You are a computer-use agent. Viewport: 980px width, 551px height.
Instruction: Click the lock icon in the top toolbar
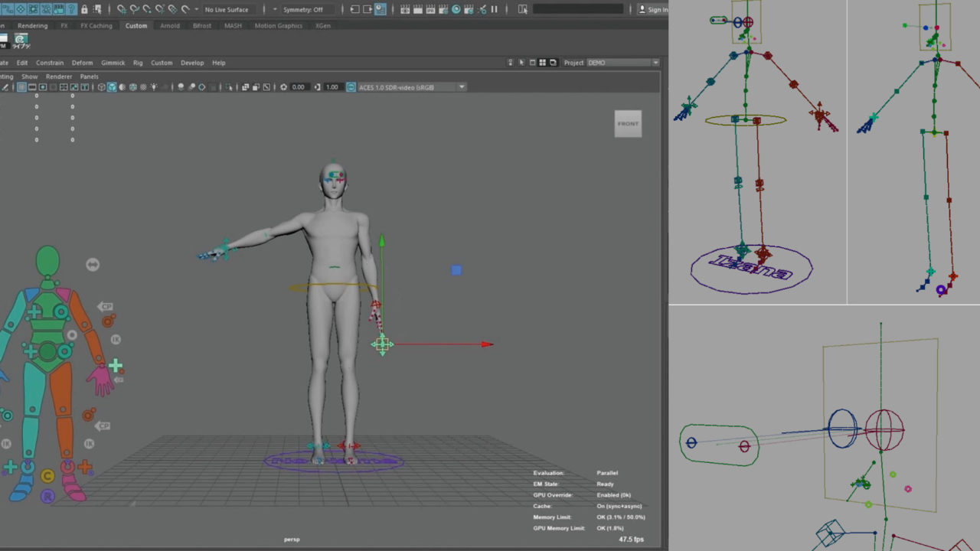(84, 10)
